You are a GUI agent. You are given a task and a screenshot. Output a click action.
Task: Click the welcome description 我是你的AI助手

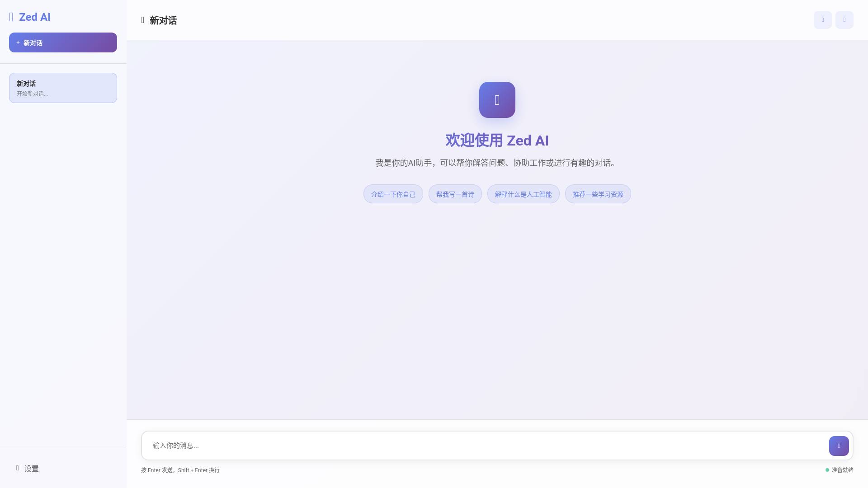point(497,163)
